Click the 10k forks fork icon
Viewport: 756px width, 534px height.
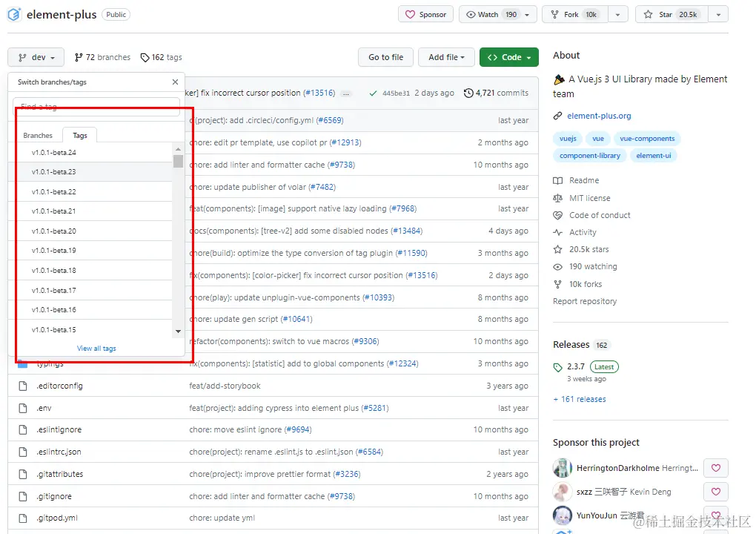[558, 284]
